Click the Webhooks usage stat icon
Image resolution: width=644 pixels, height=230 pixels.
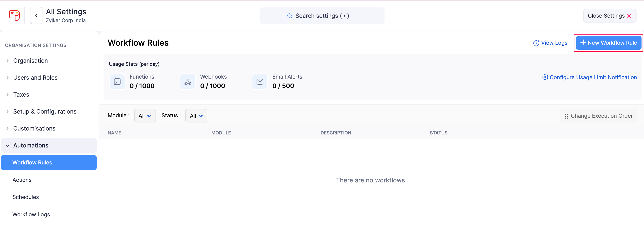pyautogui.click(x=188, y=82)
